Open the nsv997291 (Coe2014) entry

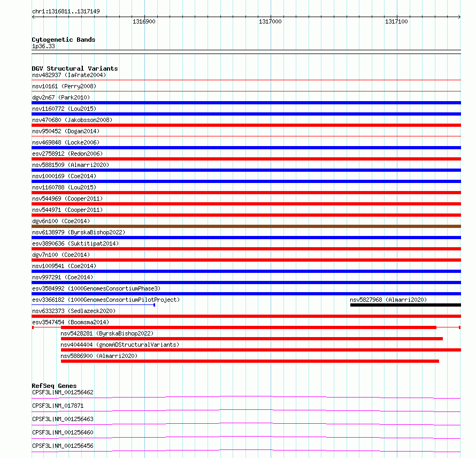(x=63, y=277)
